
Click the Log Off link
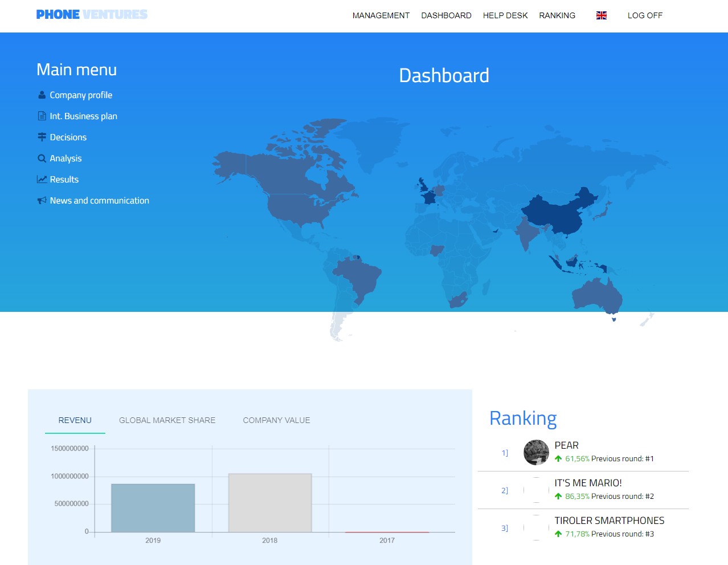[645, 15]
